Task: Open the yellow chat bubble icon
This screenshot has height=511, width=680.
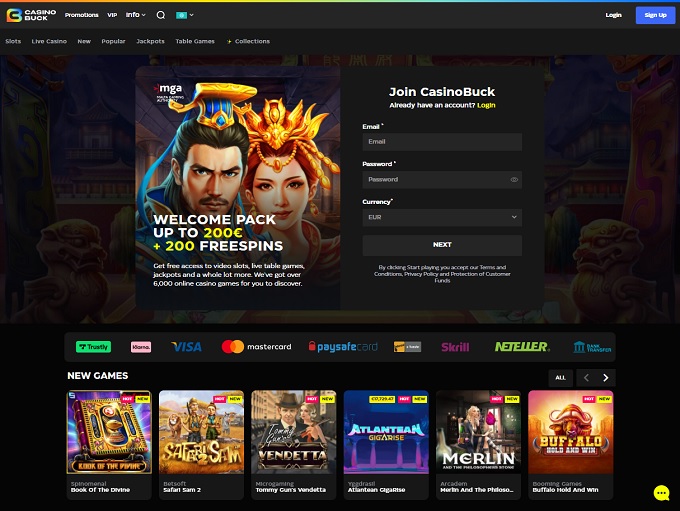Action: point(661,493)
